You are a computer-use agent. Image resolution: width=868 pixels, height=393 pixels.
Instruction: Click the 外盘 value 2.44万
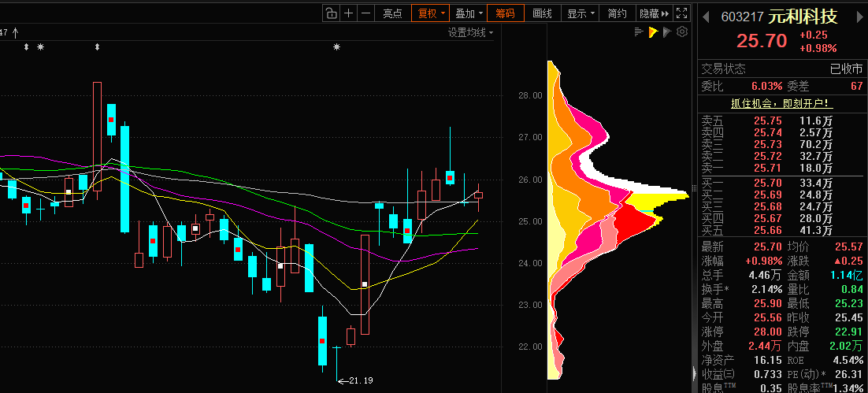pyautogui.click(x=765, y=347)
